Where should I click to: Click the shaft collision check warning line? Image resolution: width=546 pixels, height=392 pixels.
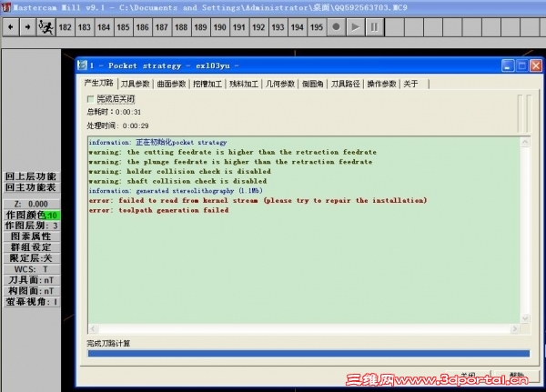(x=177, y=181)
